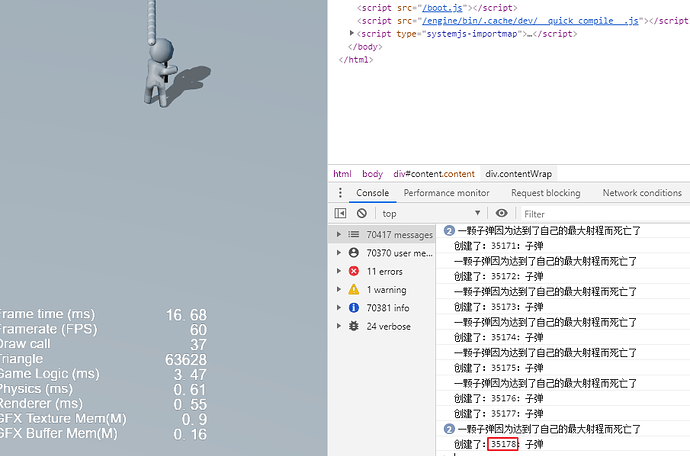Expand the 70381 info group
The width and height of the screenshot is (690, 456).
point(338,308)
